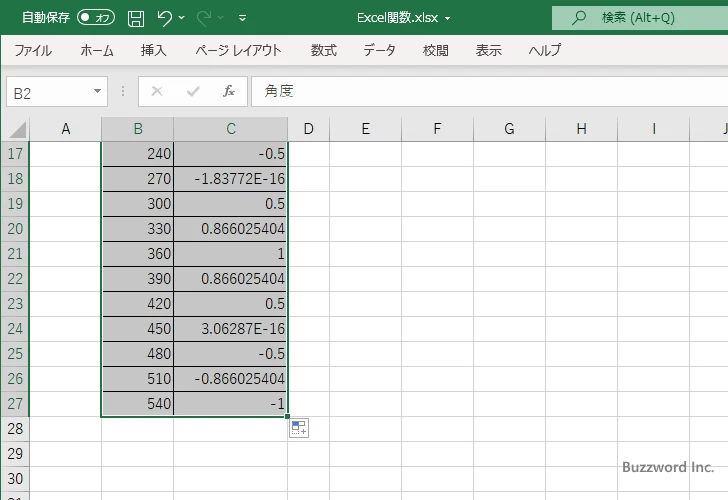The image size is (728, 500).
Task: Click the Enter checkmark formula bar icon
Action: pyautogui.click(x=193, y=91)
